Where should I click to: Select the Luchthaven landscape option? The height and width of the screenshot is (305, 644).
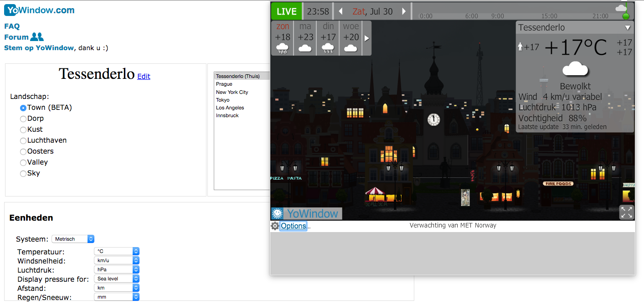[x=23, y=140]
